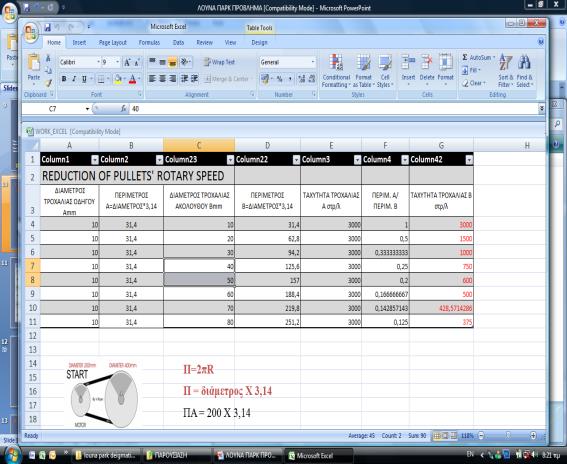Switch to the Formulas tab
Image resolution: width=567 pixels, height=464 pixels.
click(149, 43)
